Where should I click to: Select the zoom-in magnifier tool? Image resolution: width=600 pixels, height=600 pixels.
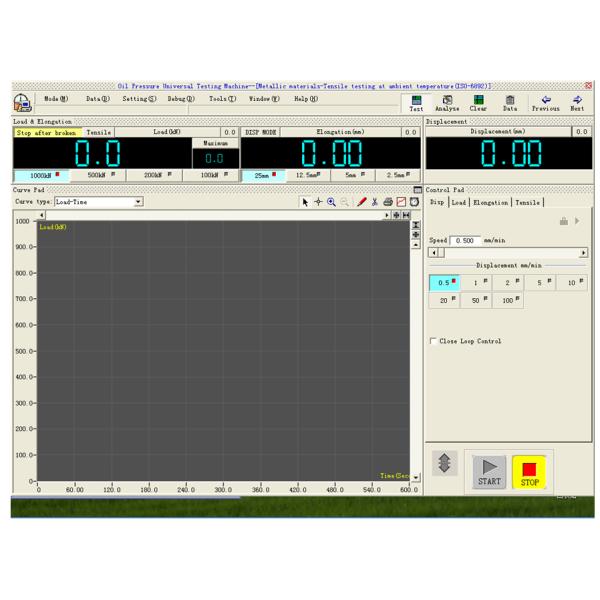pyautogui.click(x=331, y=202)
